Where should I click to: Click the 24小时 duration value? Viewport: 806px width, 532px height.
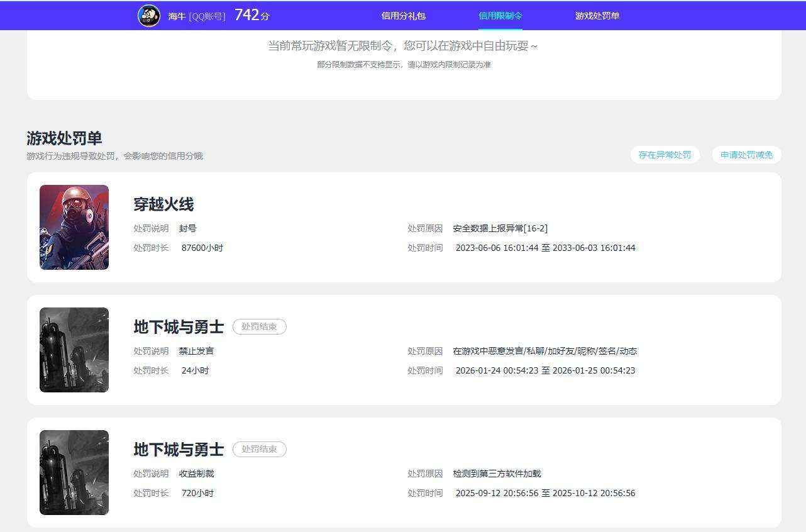coord(195,370)
